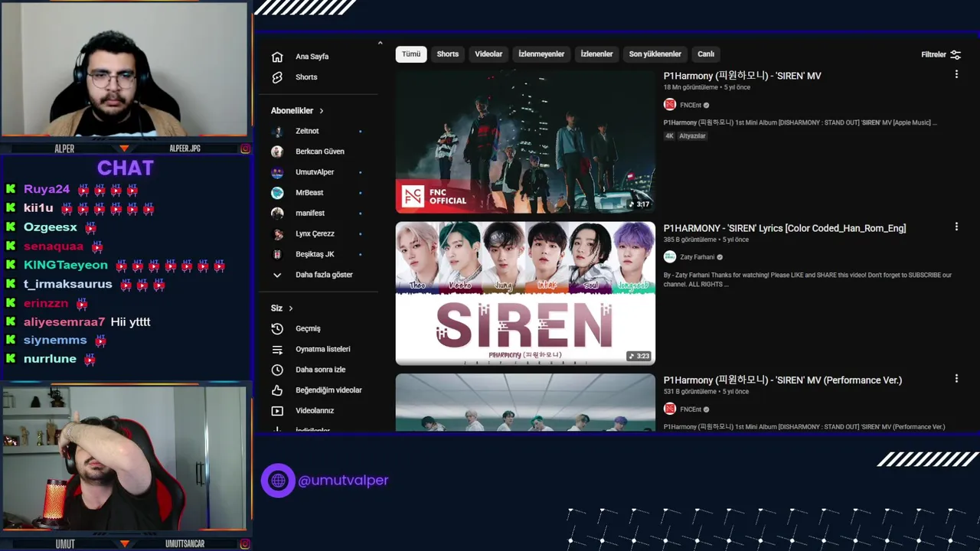Click chat username Ruya24
The image size is (980, 551).
[x=47, y=189]
